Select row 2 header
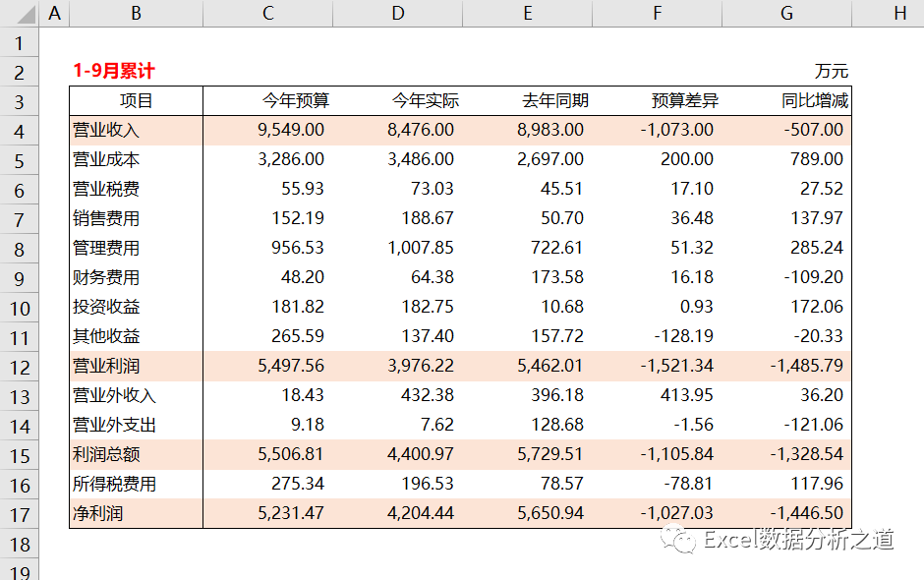924x580 pixels. 20,72
